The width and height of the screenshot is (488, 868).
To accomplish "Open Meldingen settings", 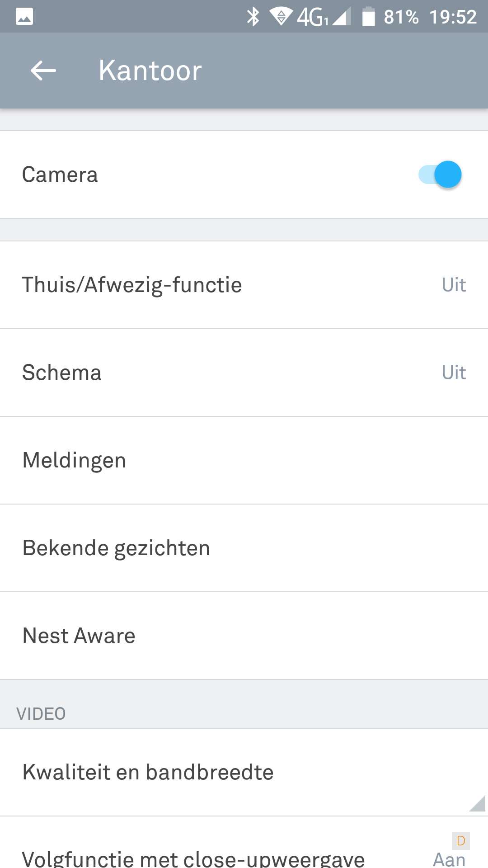I will pos(74,460).
